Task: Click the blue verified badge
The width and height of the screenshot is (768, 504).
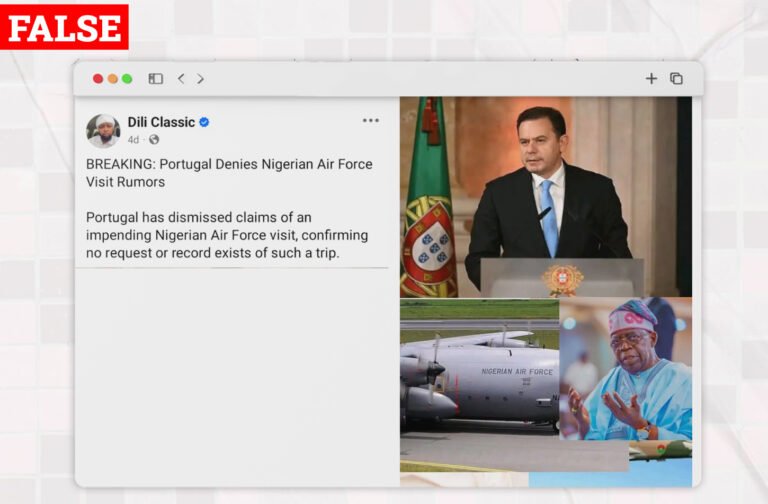Action: (204, 122)
